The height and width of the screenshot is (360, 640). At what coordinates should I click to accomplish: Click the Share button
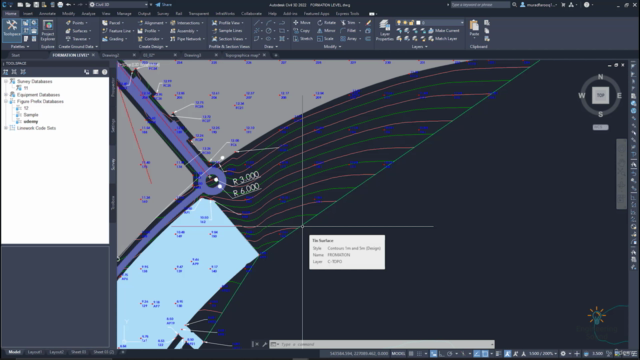(x=164, y=5)
